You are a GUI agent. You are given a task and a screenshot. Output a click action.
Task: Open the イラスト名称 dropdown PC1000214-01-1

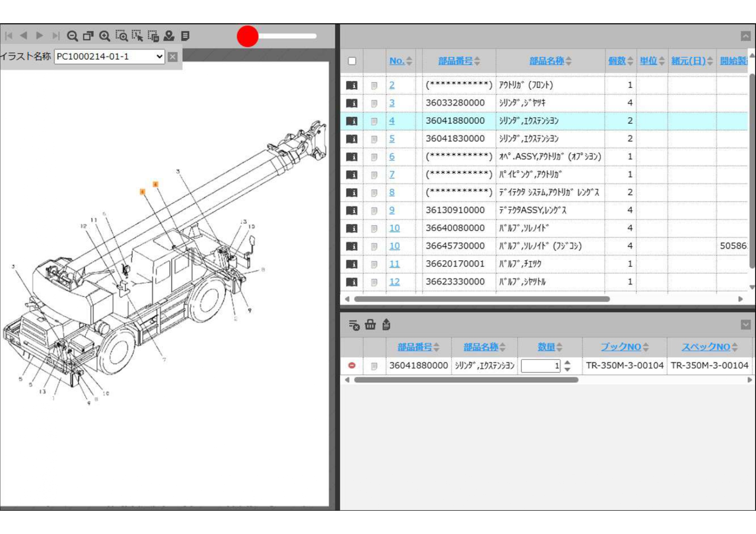109,56
